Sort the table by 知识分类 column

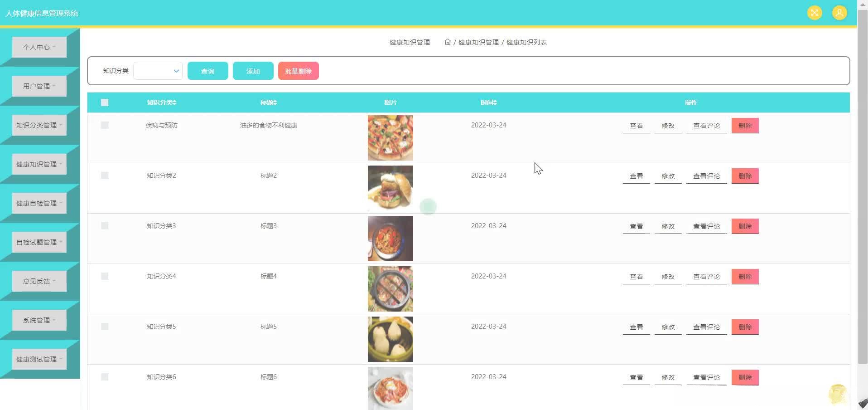[161, 102]
